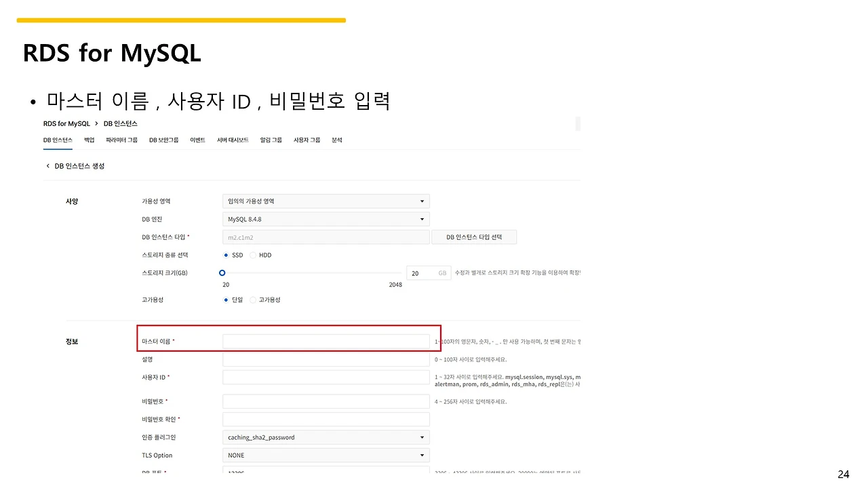Screen dimensions: 868x488
Task: Switch to the DB 보안그룹 tab
Action: point(163,140)
